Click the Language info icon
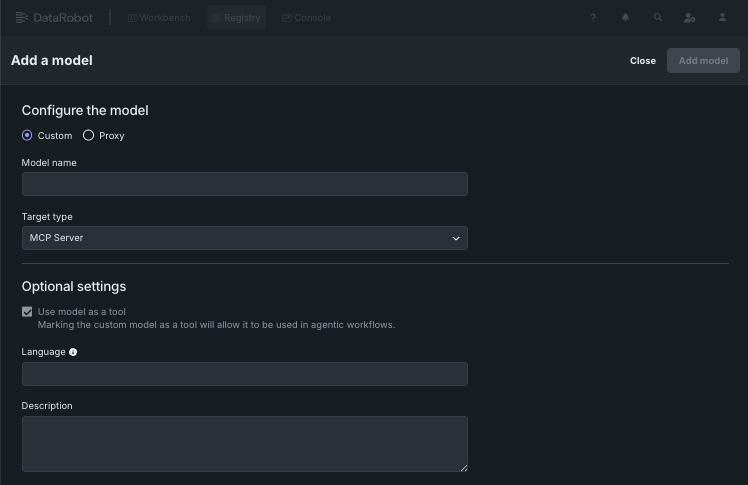Screen dimensions: 748x485 tap(73, 352)
